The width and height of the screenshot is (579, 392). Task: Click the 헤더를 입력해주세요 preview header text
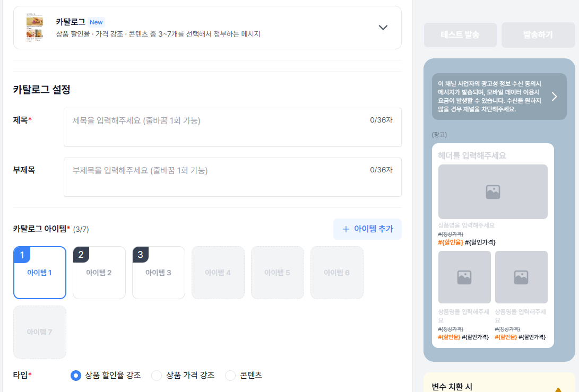point(472,156)
